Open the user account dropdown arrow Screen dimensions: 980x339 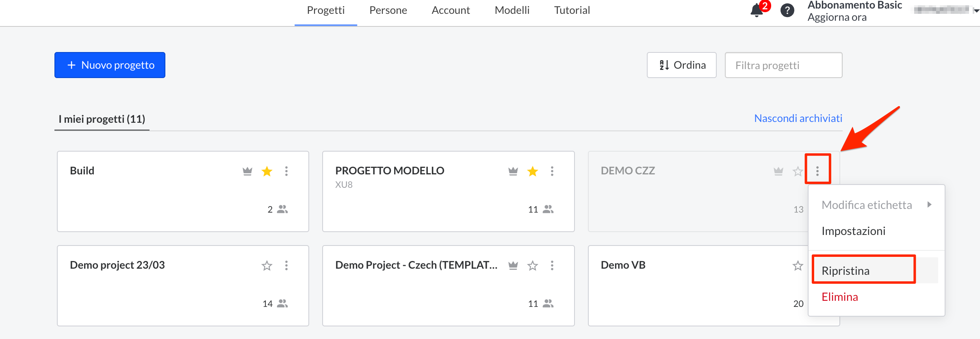[x=976, y=11]
